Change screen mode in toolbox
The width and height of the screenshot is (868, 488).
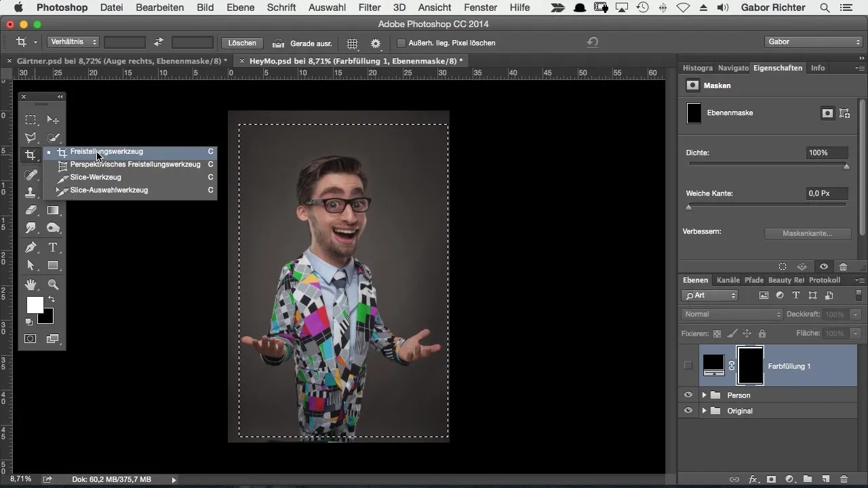53,339
